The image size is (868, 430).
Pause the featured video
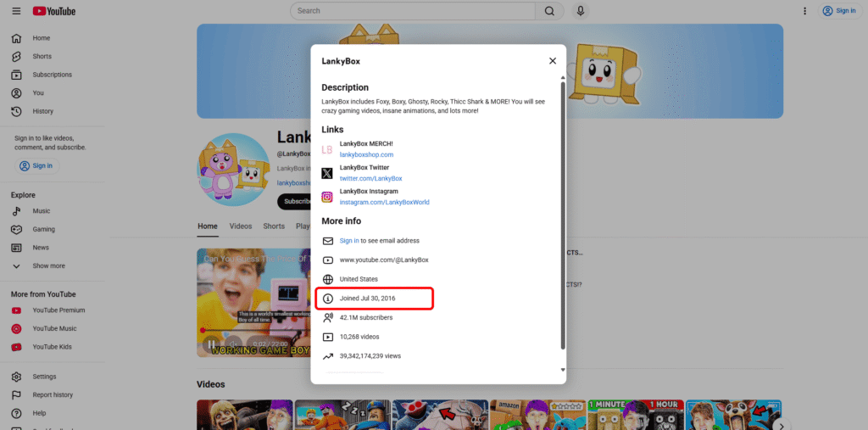click(x=211, y=345)
